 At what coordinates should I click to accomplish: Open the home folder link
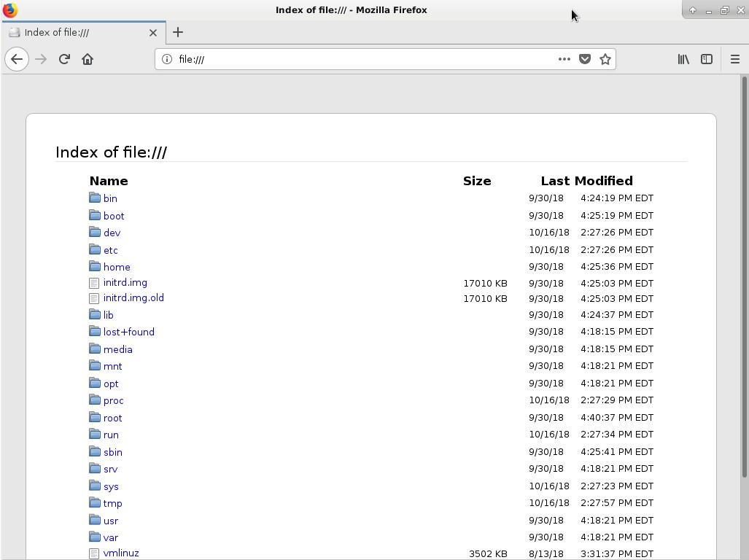pos(117,267)
